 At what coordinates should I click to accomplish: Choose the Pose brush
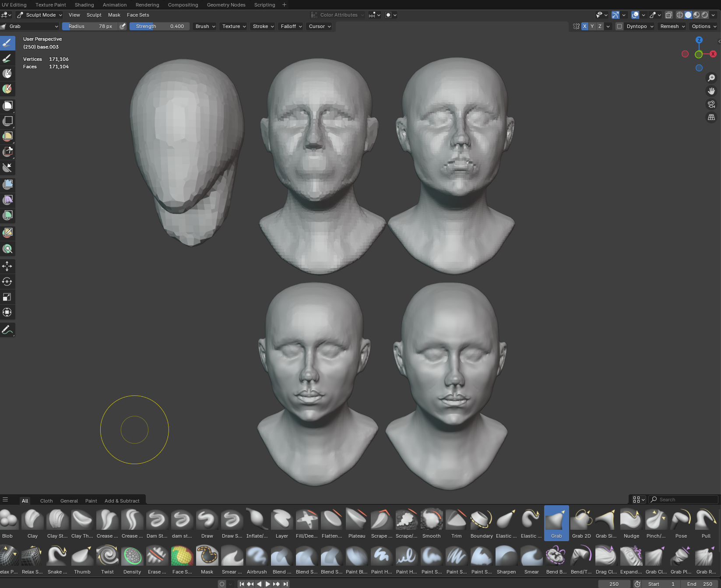[x=681, y=523]
